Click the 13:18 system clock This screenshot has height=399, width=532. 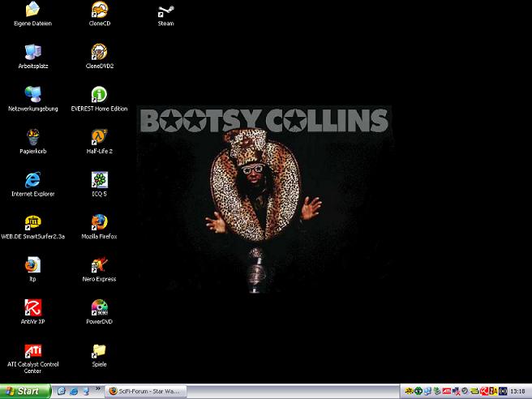point(518,391)
